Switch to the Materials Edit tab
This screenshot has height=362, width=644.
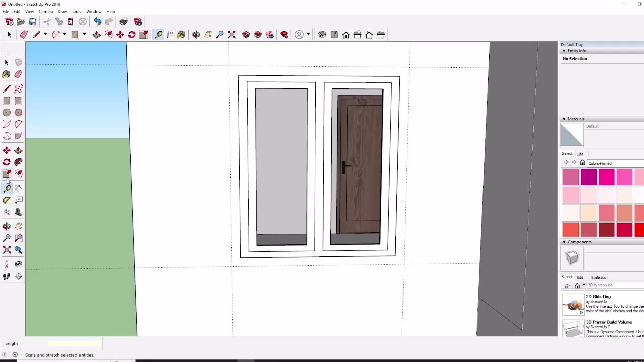coord(580,154)
